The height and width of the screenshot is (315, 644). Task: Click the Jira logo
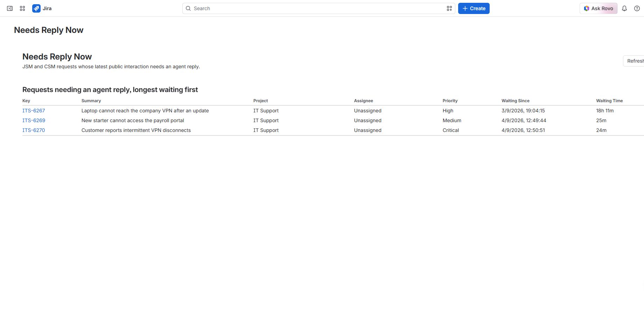(42, 8)
